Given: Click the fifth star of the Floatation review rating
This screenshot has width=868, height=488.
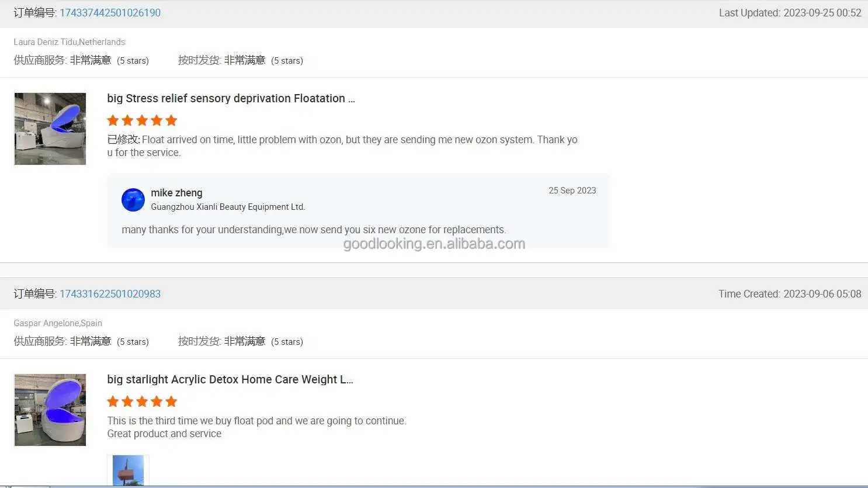Looking at the screenshot, I should [x=171, y=121].
